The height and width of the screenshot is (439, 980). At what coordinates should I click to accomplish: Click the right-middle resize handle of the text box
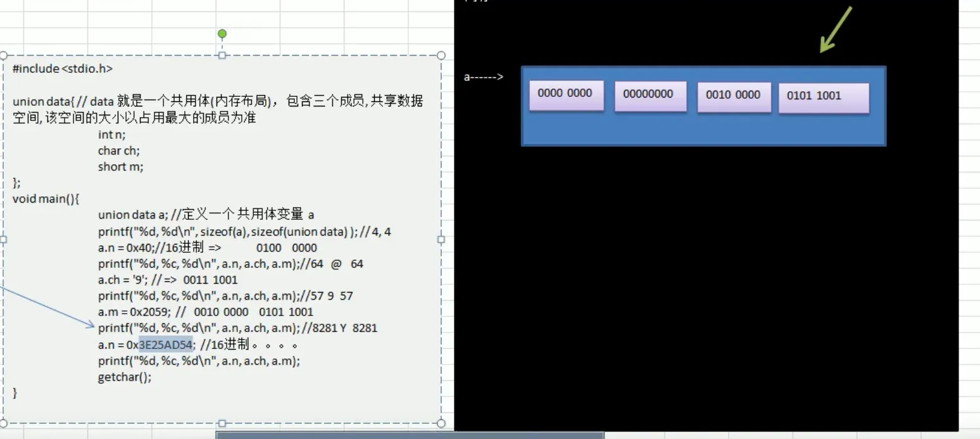click(441, 239)
